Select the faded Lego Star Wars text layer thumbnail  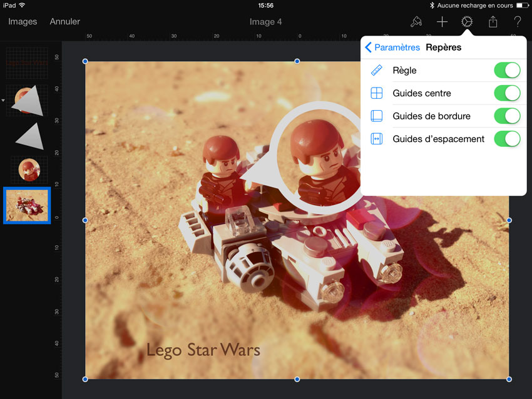(x=27, y=63)
